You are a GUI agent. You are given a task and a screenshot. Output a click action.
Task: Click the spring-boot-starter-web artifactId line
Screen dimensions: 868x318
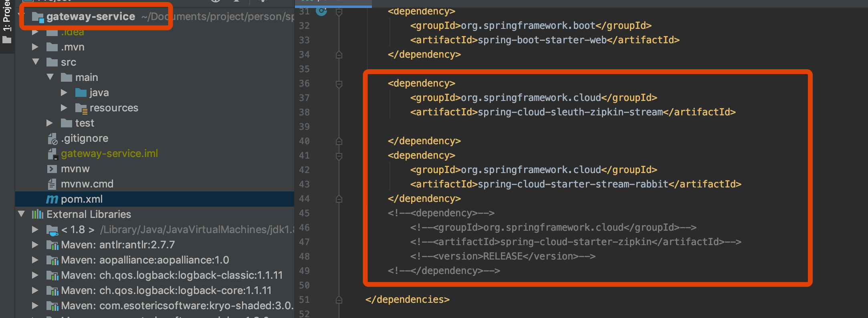click(x=545, y=40)
